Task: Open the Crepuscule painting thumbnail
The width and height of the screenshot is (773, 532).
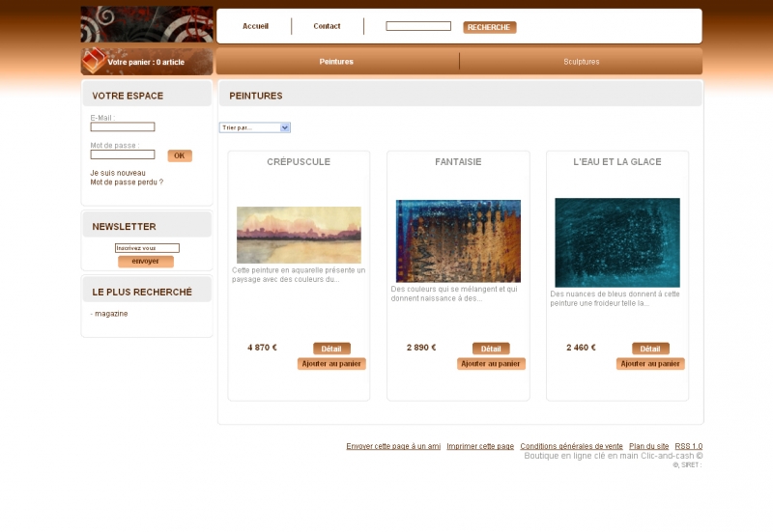Action: (x=299, y=235)
